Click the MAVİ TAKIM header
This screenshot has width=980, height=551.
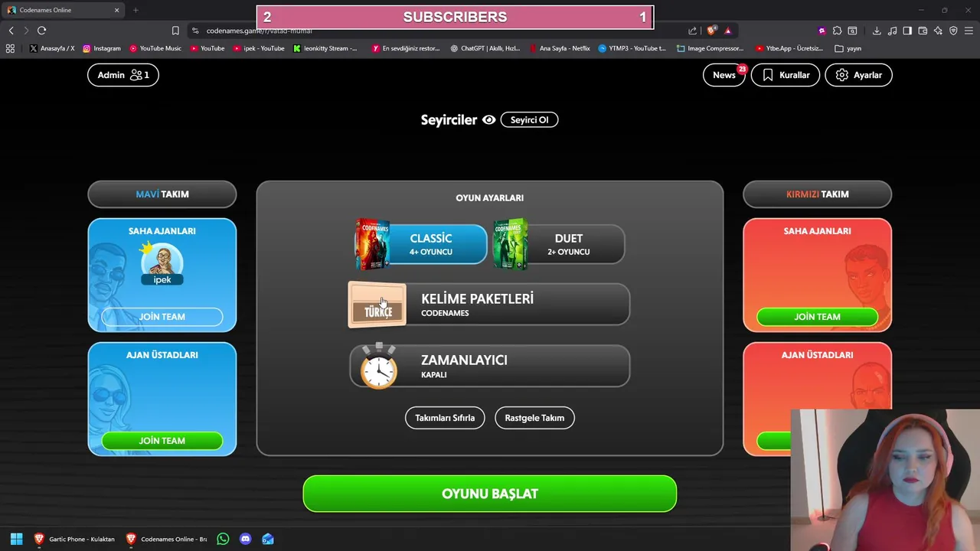pyautogui.click(x=162, y=194)
